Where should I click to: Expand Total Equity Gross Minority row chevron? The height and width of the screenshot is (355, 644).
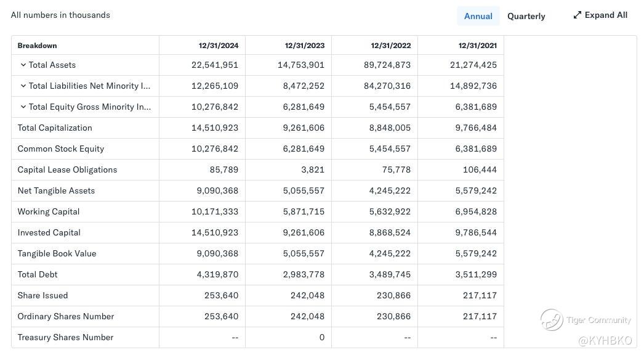pos(23,107)
